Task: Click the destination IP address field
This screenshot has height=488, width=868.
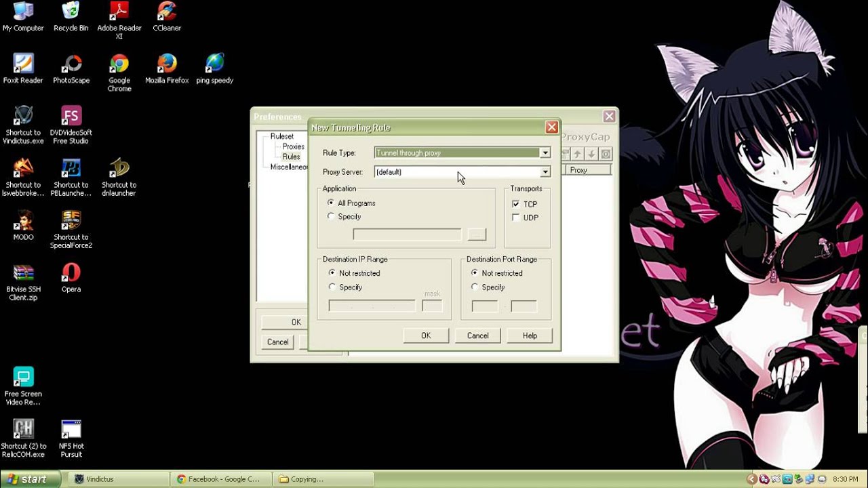Action: [x=372, y=306]
